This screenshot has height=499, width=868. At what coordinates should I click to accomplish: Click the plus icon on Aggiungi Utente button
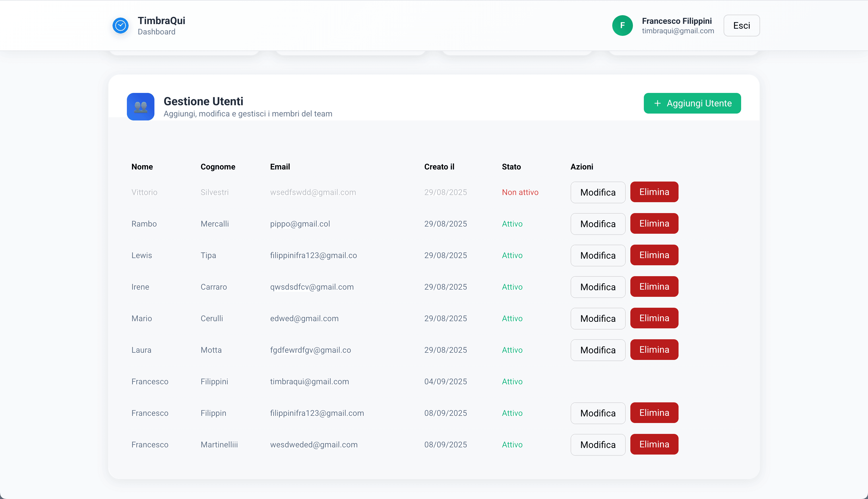pyautogui.click(x=657, y=103)
